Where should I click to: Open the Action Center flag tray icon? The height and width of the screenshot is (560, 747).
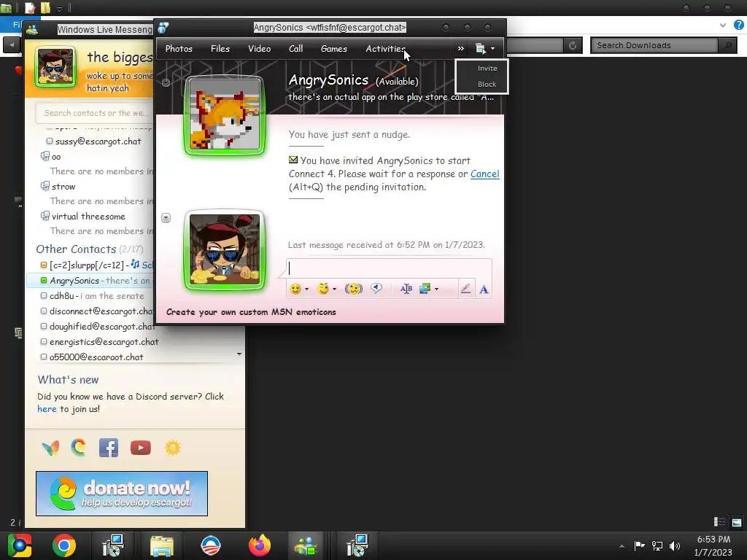pyautogui.click(x=639, y=545)
